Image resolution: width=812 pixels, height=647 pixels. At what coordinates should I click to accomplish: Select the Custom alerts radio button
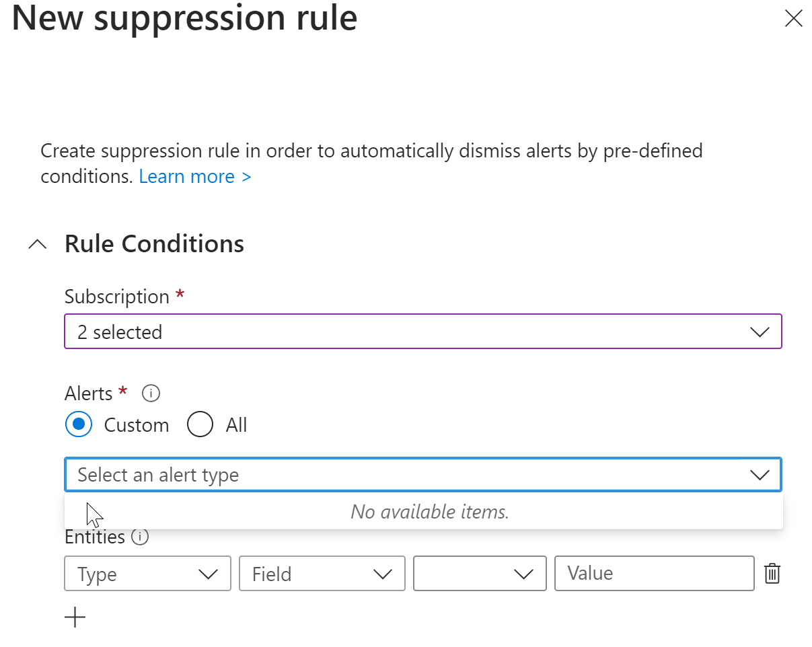[x=79, y=424]
